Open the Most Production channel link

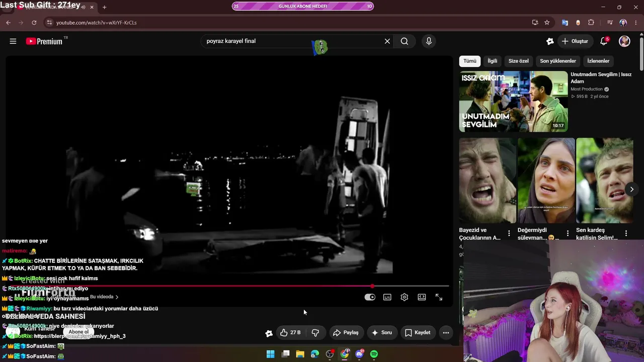click(587, 89)
